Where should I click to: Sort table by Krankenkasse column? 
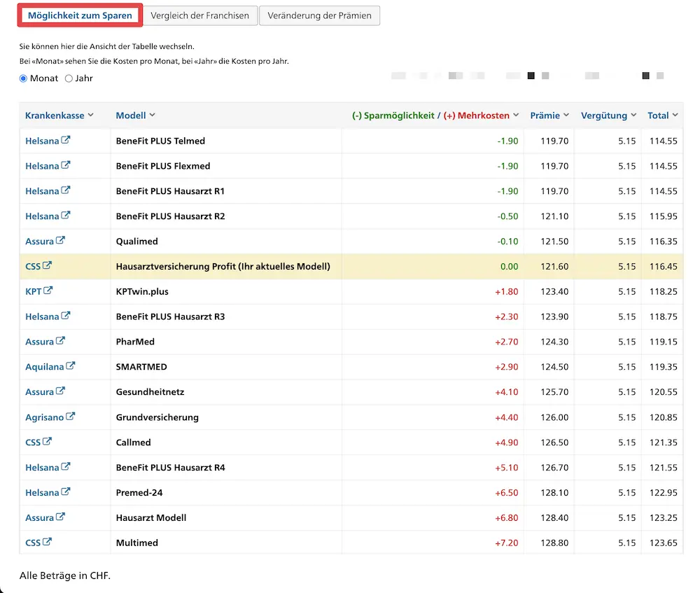coord(59,116)
